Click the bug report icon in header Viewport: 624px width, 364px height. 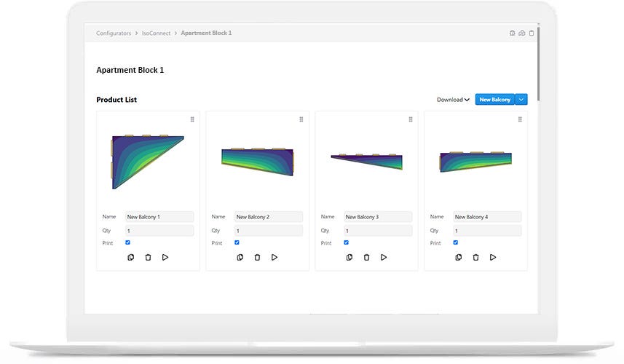[x=512, y=33]
